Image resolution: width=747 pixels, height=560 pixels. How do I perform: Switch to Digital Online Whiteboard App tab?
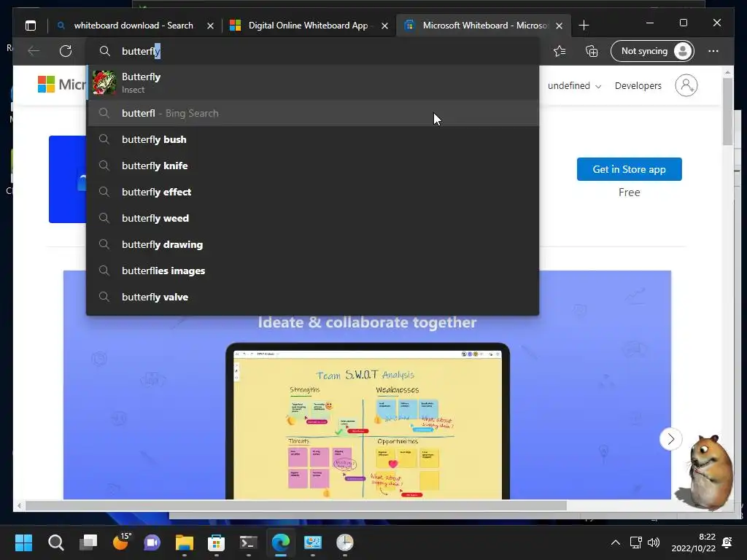click(309, 26)
